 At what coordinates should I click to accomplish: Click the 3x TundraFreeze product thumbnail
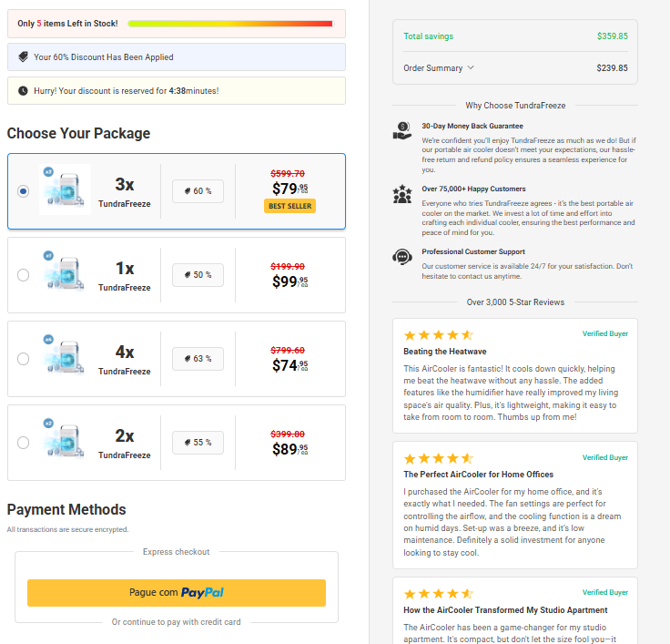[x=65, y=189]
